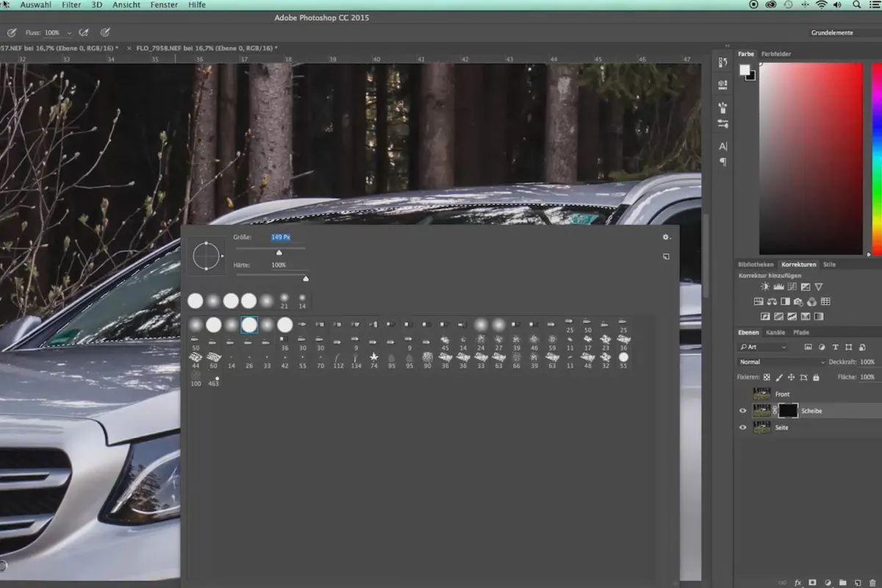
Task: Open the Hilfe menu
Action: 197,4
